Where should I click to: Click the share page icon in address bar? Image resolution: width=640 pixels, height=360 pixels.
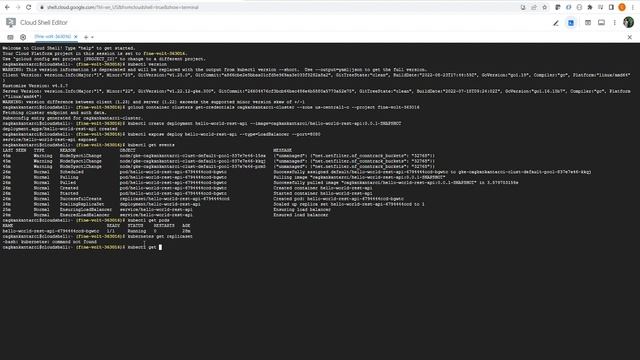tap(533, 7)
